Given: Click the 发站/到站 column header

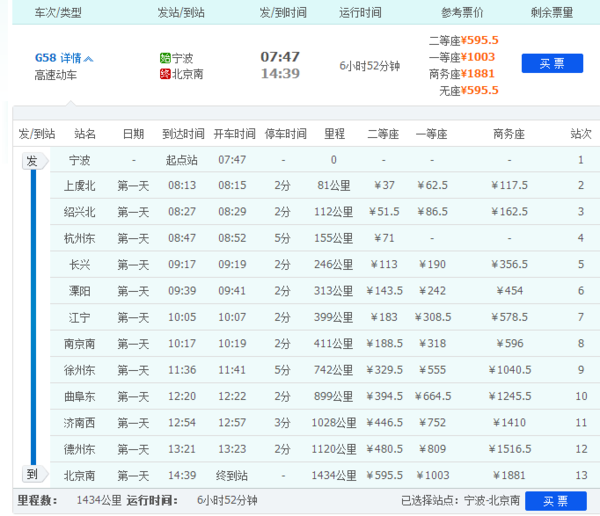Looking at the screenshot, I should [181, 13].
